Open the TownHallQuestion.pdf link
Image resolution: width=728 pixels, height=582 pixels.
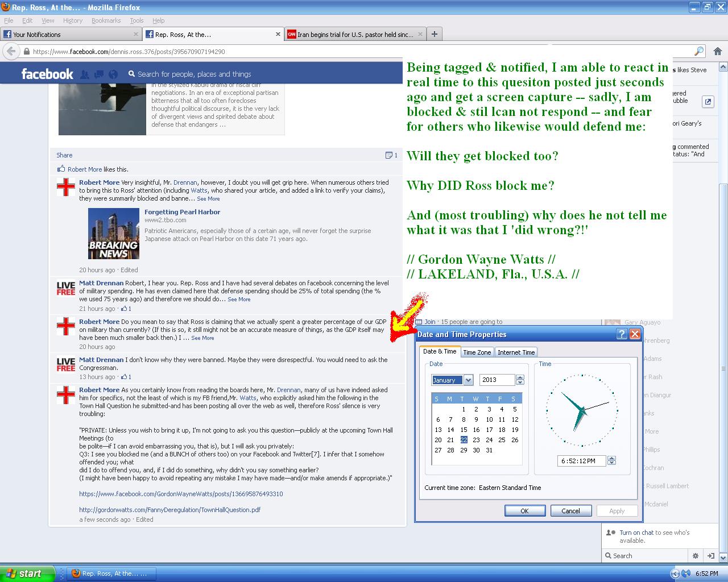click(169, 510)
